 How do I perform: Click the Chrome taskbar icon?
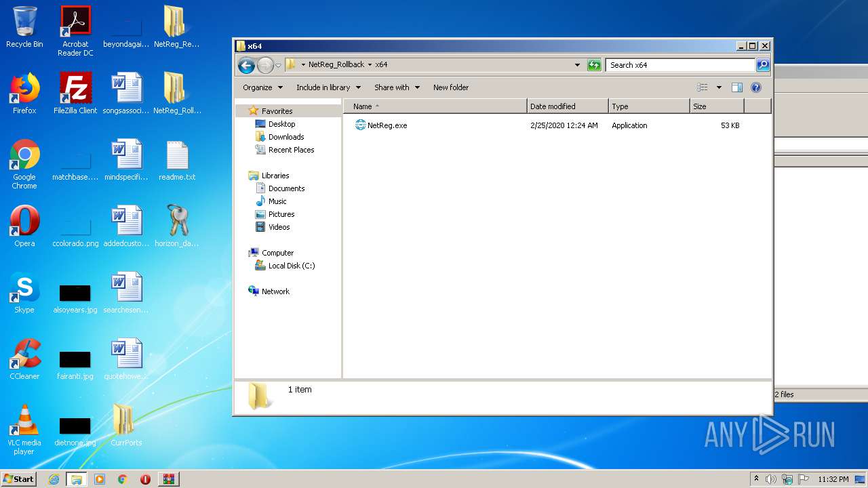[x=122, y=479]
